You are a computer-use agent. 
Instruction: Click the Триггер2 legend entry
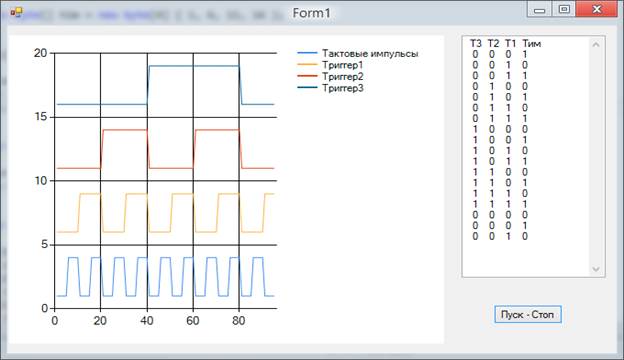330,76
